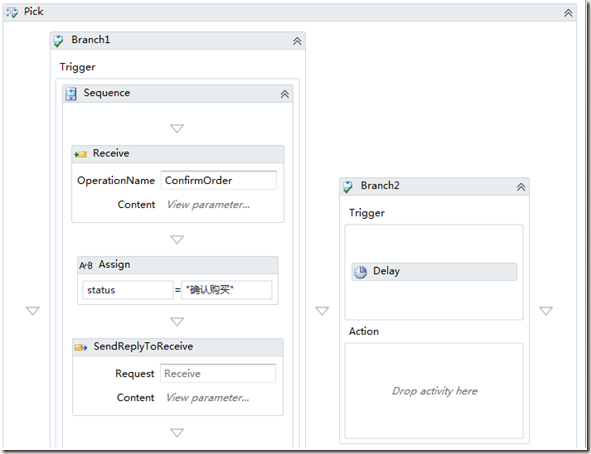591x454 pixels.
Task: Click insertion triangle between Receive and Assign
Action: click(177, 240)
